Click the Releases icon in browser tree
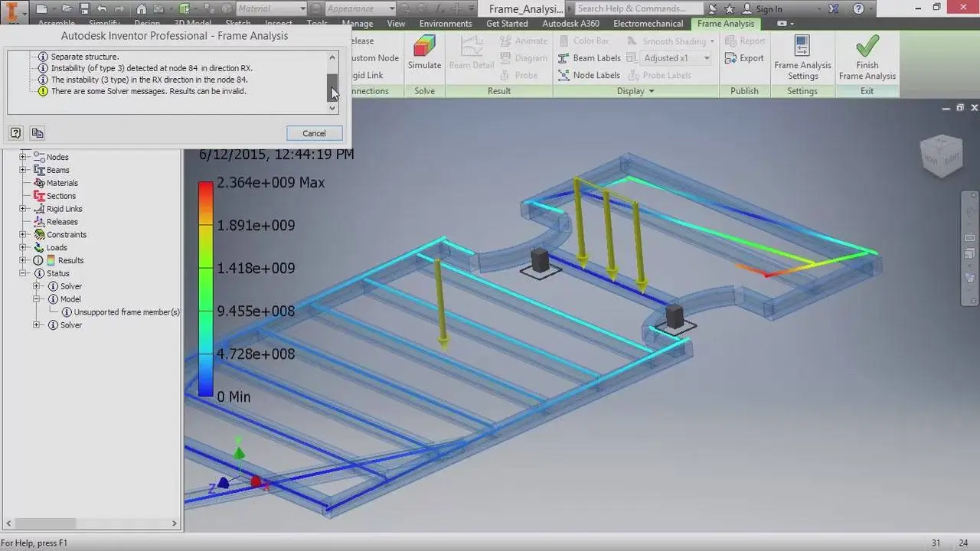The height and width of the screenshot is (551, 980). click(40, 222)
